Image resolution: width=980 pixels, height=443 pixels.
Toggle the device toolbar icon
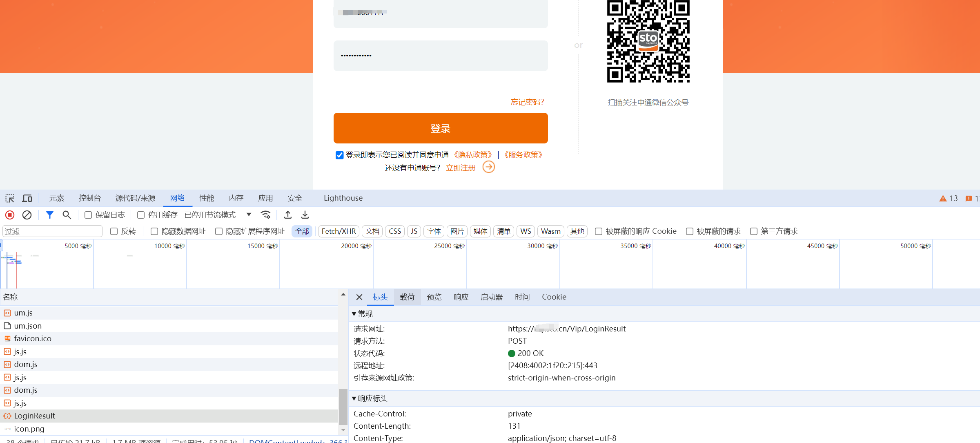pos(27,198)
